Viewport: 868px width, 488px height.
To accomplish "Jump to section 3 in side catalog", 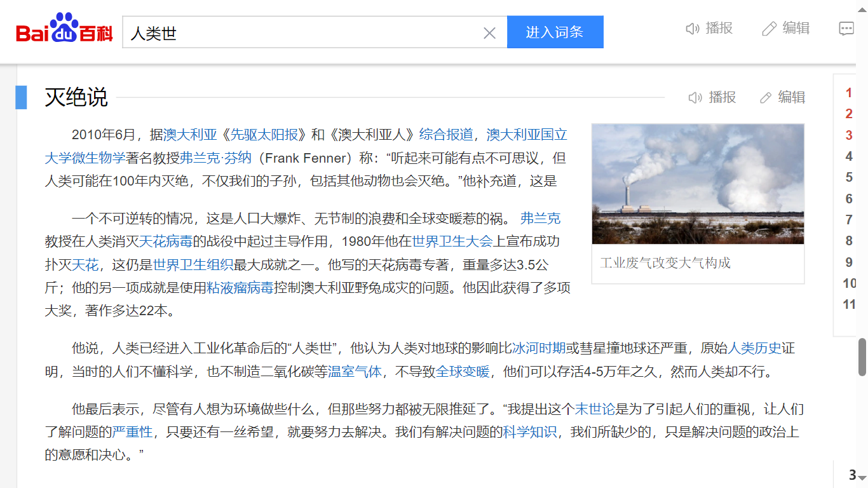I will (x=849, y=135).
